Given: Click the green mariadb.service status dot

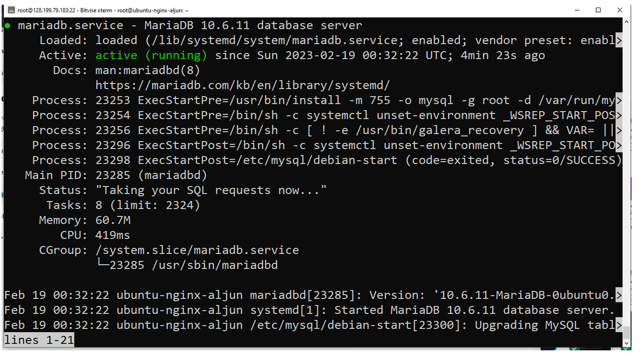Looking at the screenshot, I should (8, 26).
